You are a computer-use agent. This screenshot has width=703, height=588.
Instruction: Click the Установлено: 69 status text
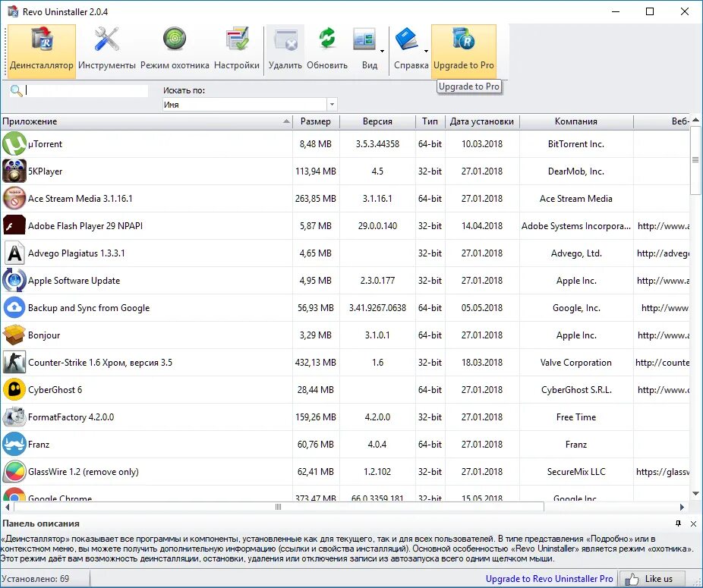pos(36,579)
